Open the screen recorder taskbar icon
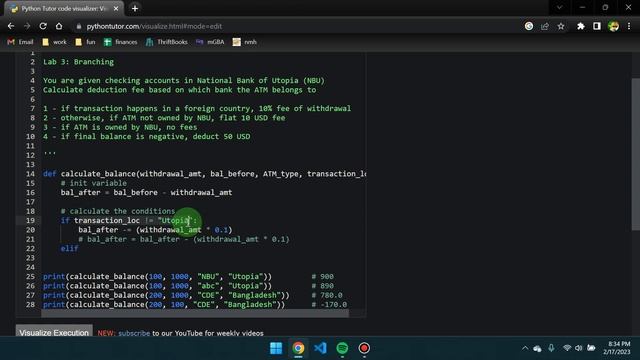The image size is (640, 360). tap(364, 348)
